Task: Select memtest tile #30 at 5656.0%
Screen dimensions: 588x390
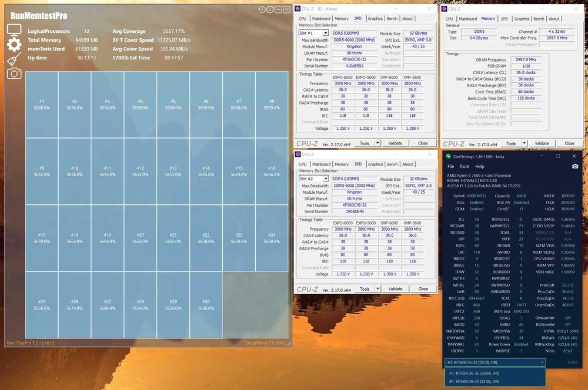Action: [206, 305]
